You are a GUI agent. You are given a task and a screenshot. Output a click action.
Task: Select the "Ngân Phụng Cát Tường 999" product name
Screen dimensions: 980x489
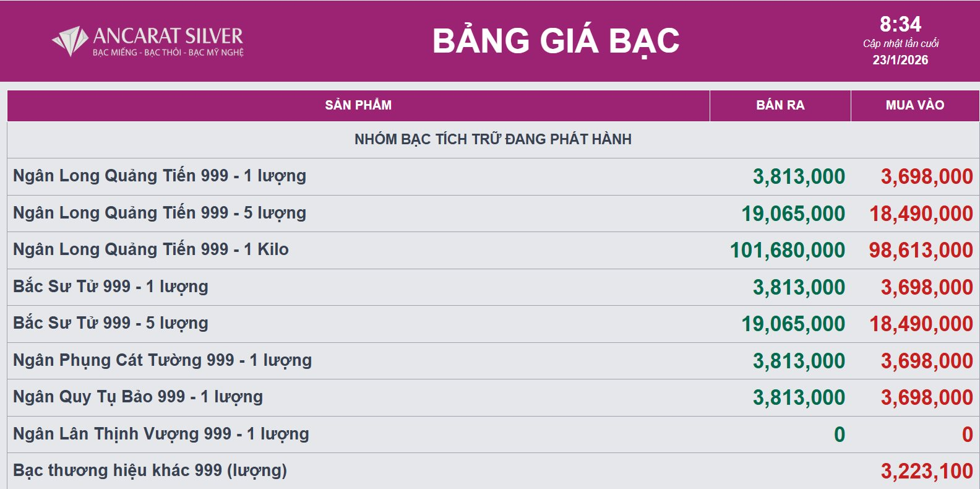[162, 360]
